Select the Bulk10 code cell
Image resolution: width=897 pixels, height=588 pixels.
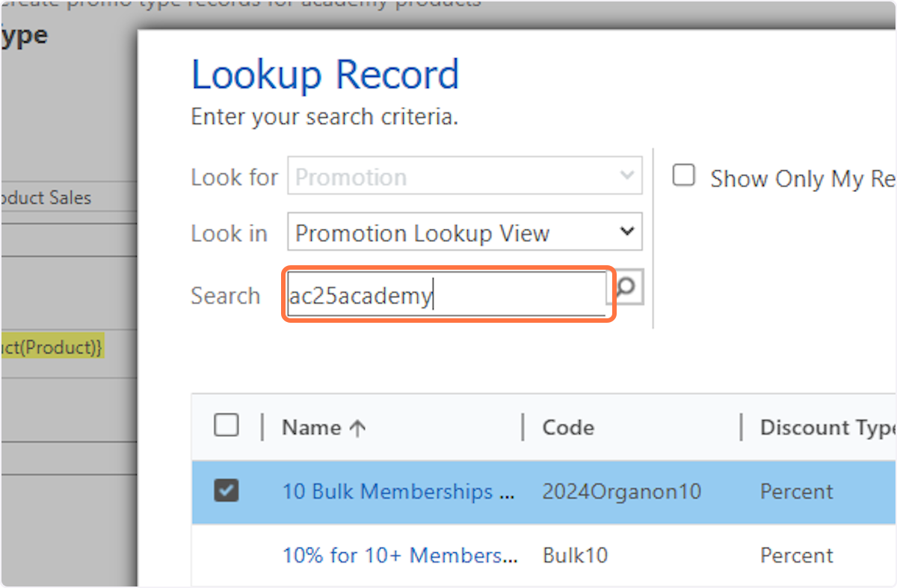click(575, 555)
